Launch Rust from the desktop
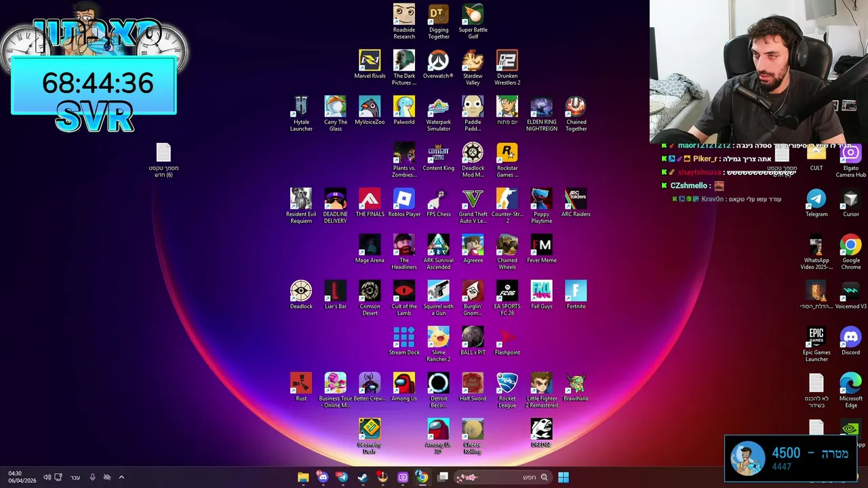The width and height of the screenshot is (868, 488). pos(301,387)
